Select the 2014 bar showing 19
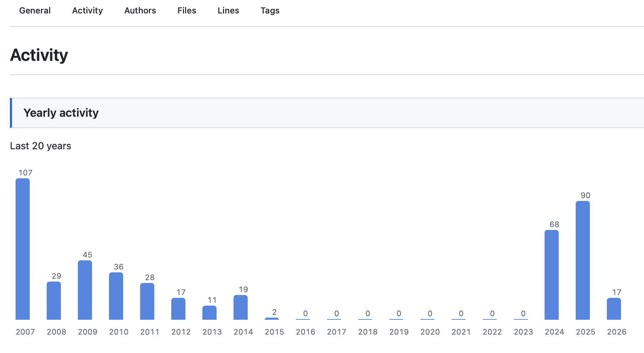This screenshot has width=644, height=353. click(x=241, y=307)
